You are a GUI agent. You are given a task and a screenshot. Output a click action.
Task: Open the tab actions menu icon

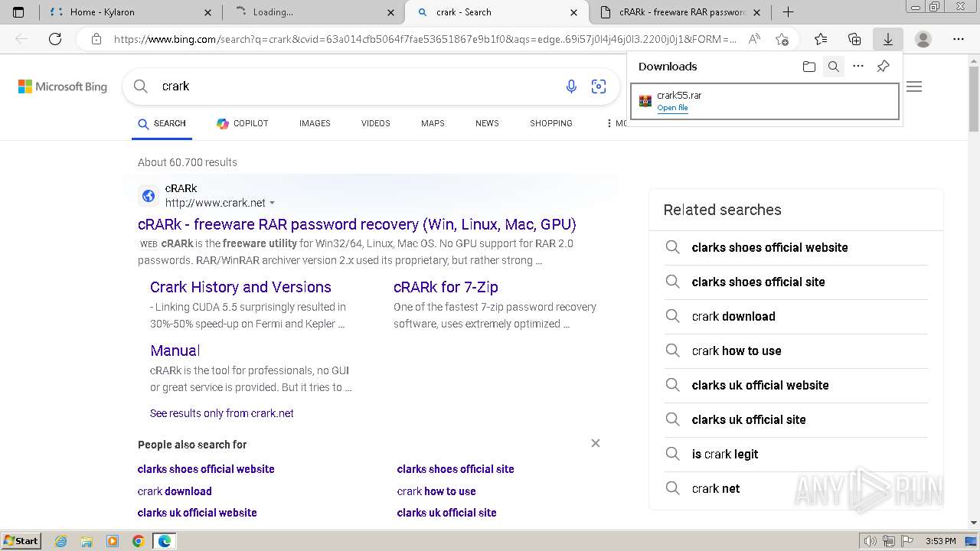(18, 12)
